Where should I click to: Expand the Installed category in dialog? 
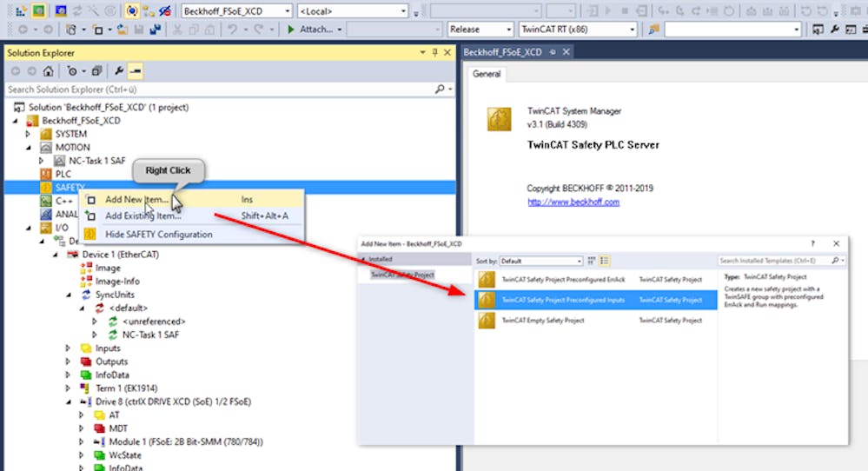(x=364, y=259)
